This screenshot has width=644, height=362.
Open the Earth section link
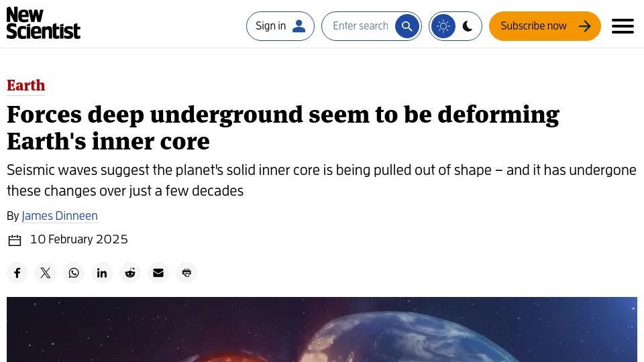click(26, 85)
